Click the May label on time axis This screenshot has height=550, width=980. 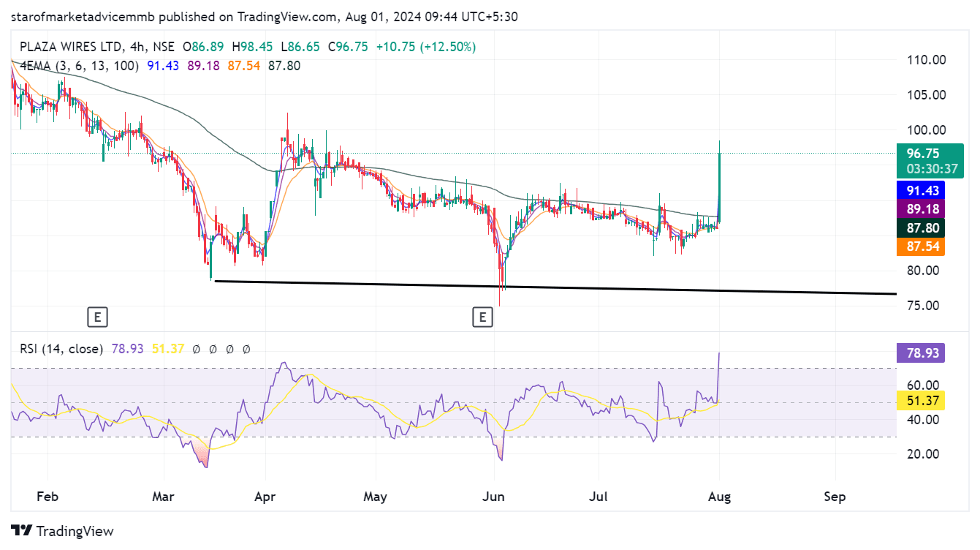click(375, 497)
